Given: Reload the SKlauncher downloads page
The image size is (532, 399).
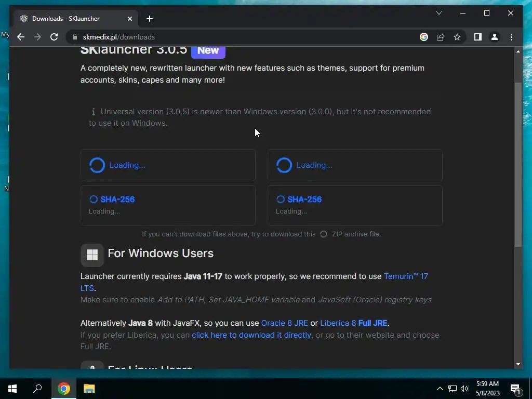Looking at the screenshot, I should click(x=54, y=37).
